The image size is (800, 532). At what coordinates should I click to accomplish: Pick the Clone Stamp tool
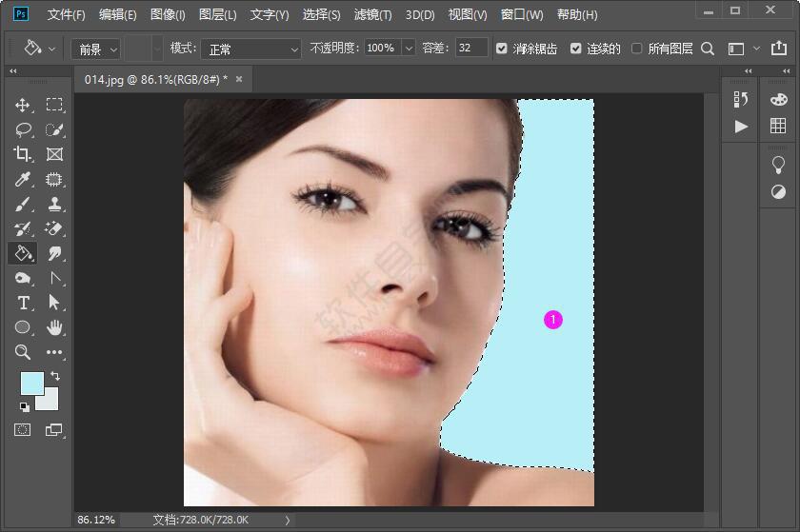click(54, 204)
